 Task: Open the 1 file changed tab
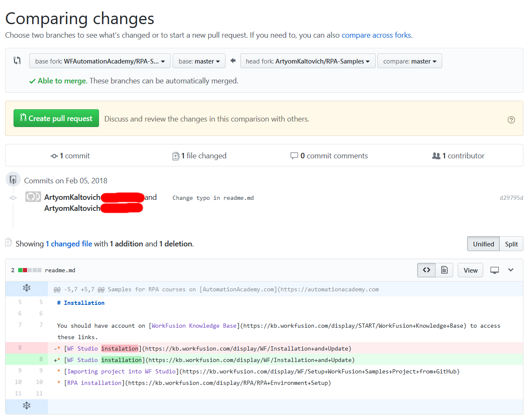[x=199, y=156]
